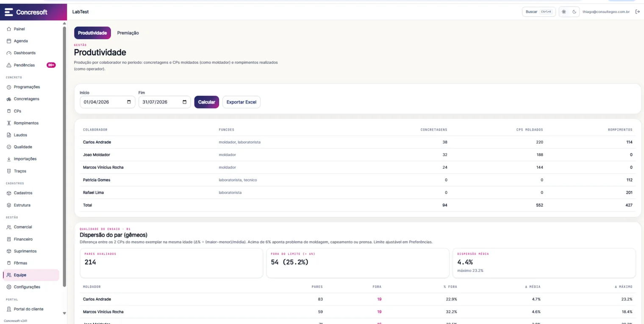Click the 201 rompimentos value for Rafael Lima
The image size is (644, 324).
(x=629, y=193)
